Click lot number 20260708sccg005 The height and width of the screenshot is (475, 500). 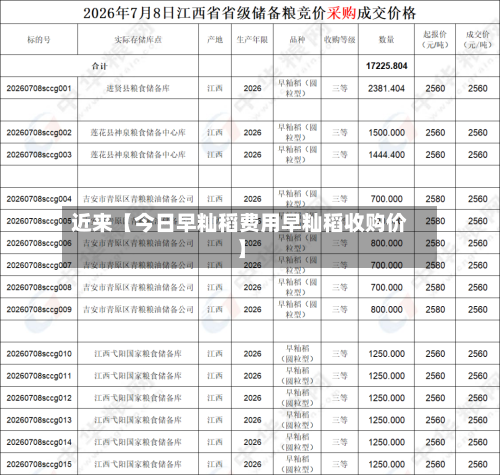[39, 221]
